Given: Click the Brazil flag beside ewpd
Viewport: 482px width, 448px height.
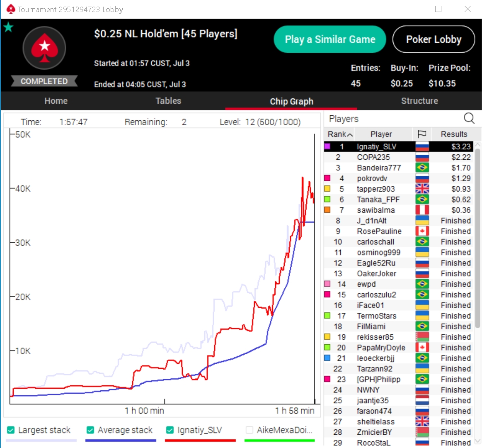Looking at the screenshot, I should [x=422, y=284].
